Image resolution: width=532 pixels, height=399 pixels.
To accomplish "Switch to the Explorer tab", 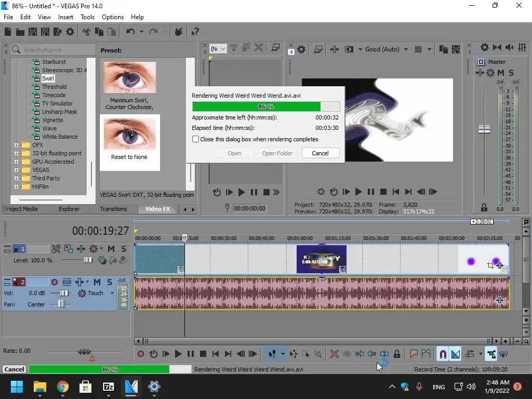I will [x=69, y=209].
